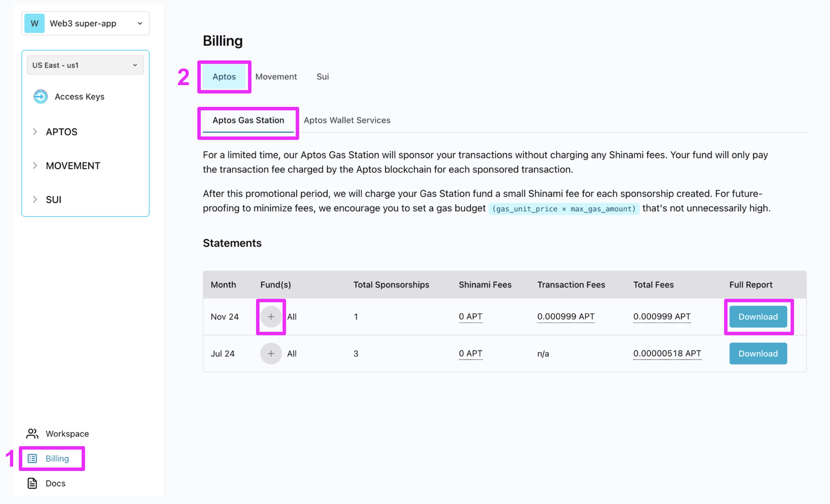Expand the APTOS sidebar section

click(x=56, y=132)
